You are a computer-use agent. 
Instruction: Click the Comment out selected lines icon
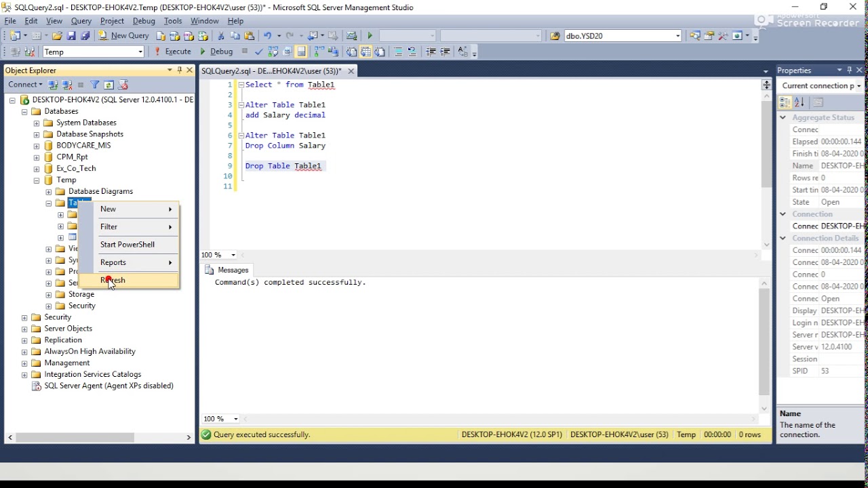click(398, 52)
